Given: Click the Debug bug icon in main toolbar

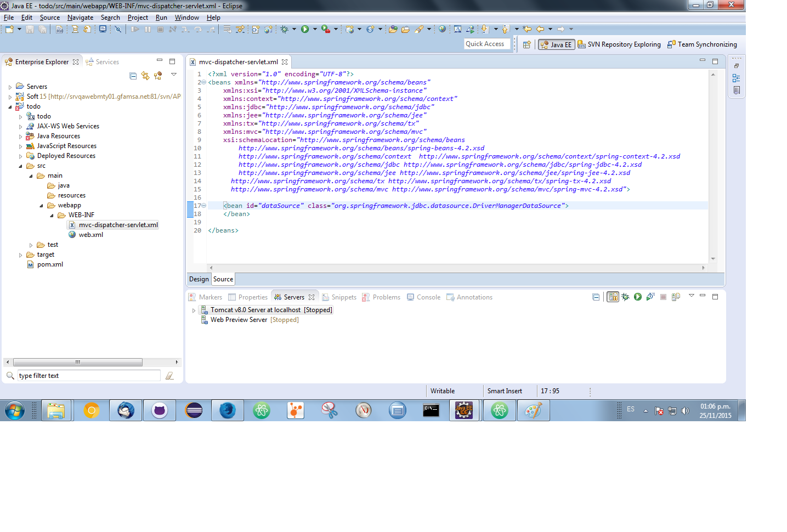Looking at the screenshot, I should coord(284,29).
